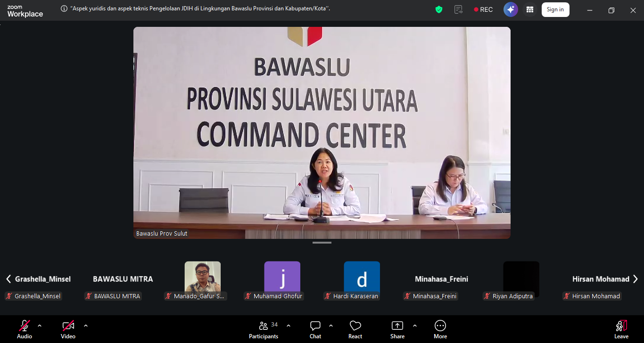Viewport: 644px width, 343px height.
Task: Select the Minahasa_Freini participant tile
Action: pos(442,279)
